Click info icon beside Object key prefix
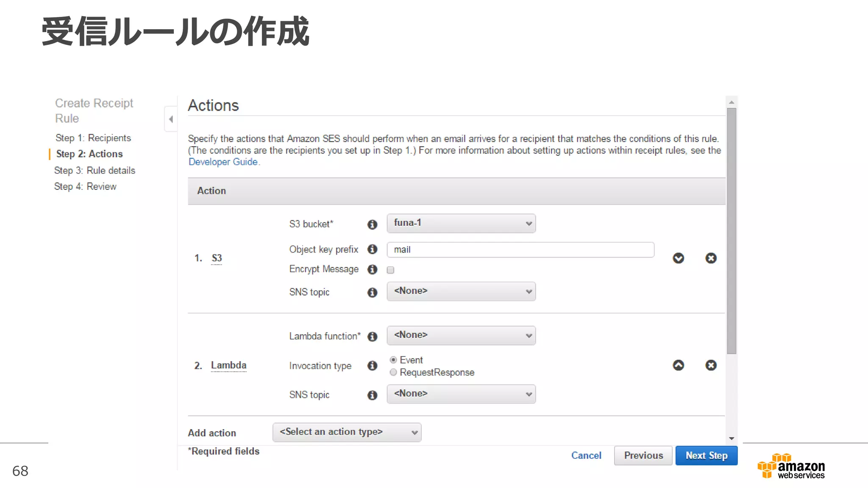868x488 pixels. [x=372, y=250]
